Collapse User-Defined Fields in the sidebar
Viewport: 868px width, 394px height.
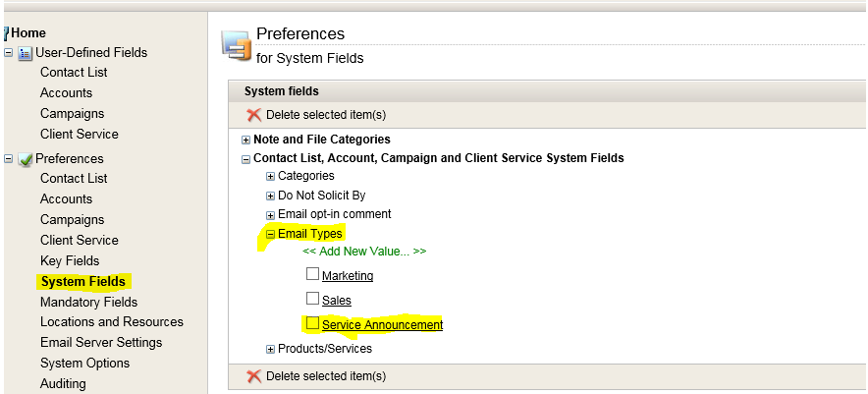8,53
